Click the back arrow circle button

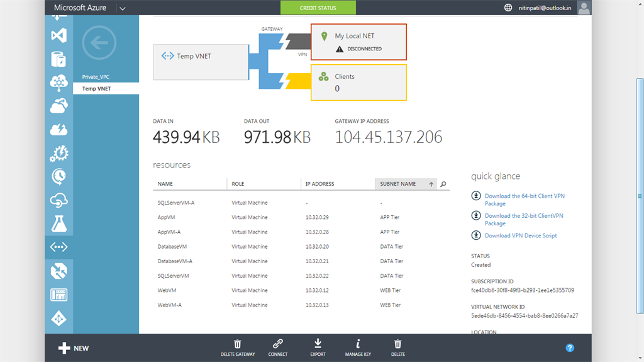tap(99, 43)
